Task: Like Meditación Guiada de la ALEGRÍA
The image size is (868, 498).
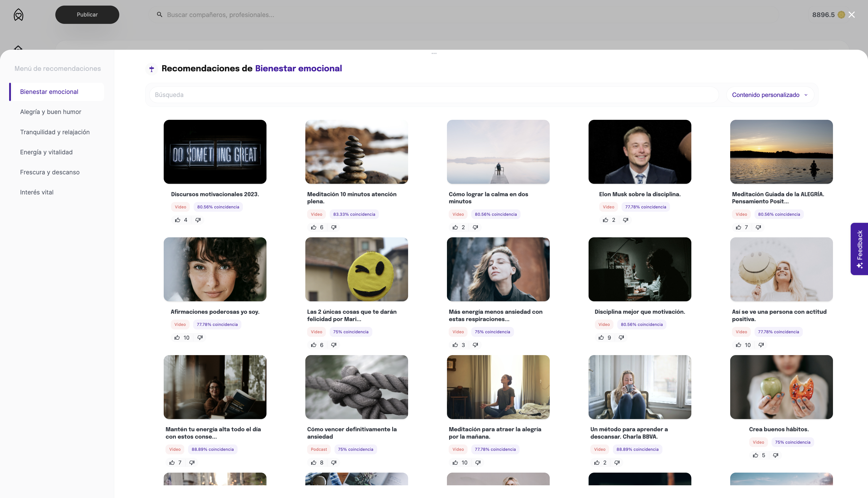Action: click(738, 227)
